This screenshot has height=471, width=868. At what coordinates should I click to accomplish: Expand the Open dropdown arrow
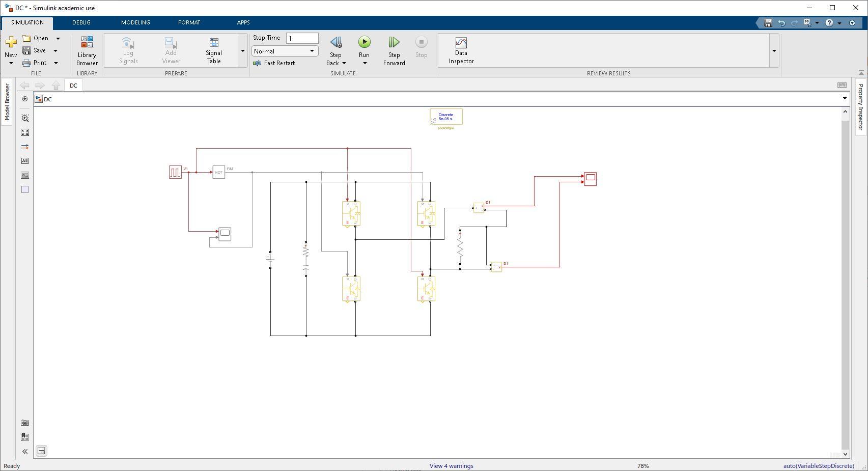58,38
